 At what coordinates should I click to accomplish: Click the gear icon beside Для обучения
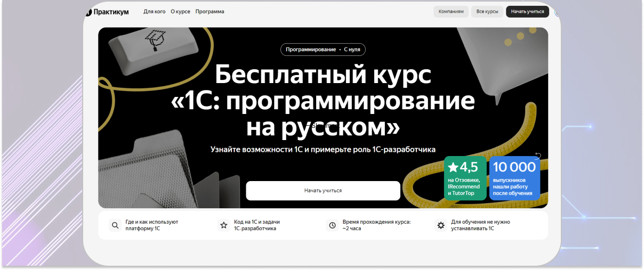441,225
